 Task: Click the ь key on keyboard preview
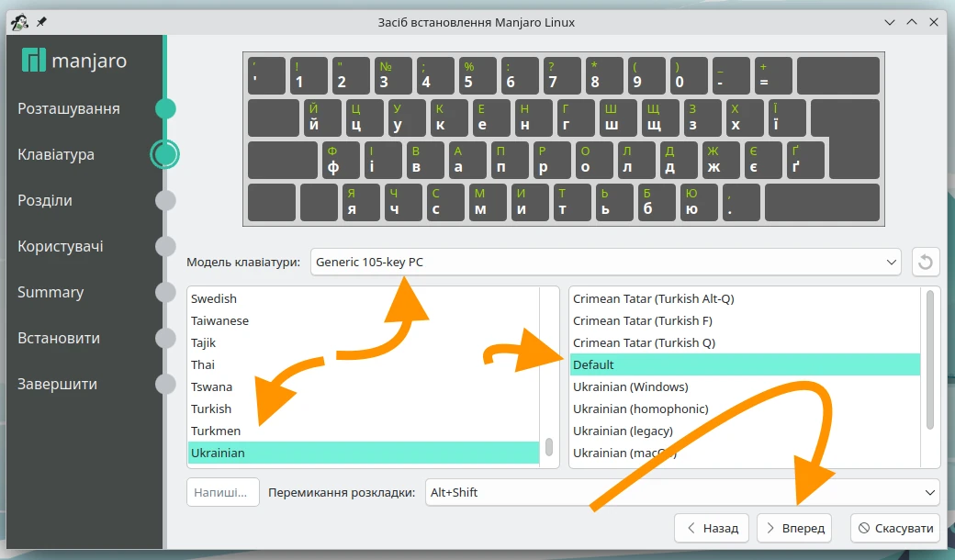click(x=614, y=202)
